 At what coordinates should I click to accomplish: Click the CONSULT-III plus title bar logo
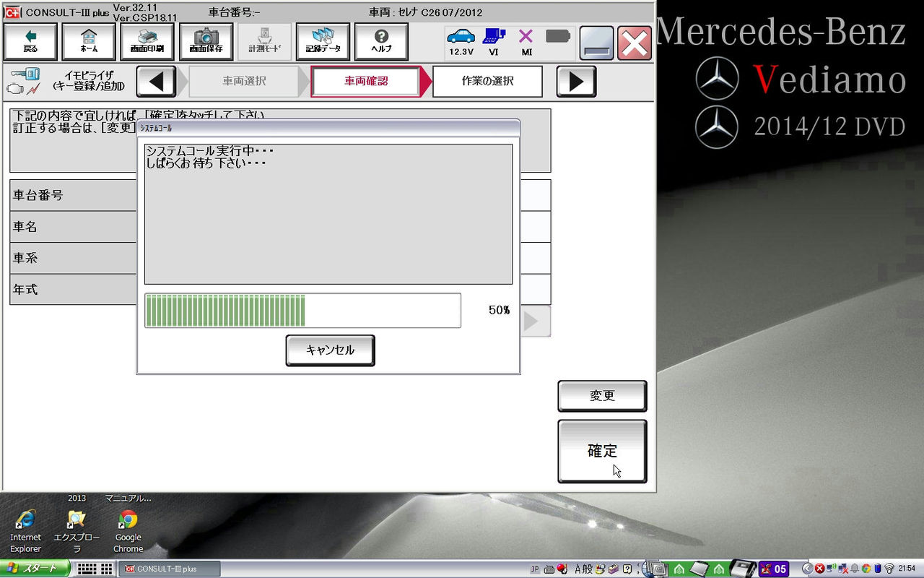click(13, 12)
